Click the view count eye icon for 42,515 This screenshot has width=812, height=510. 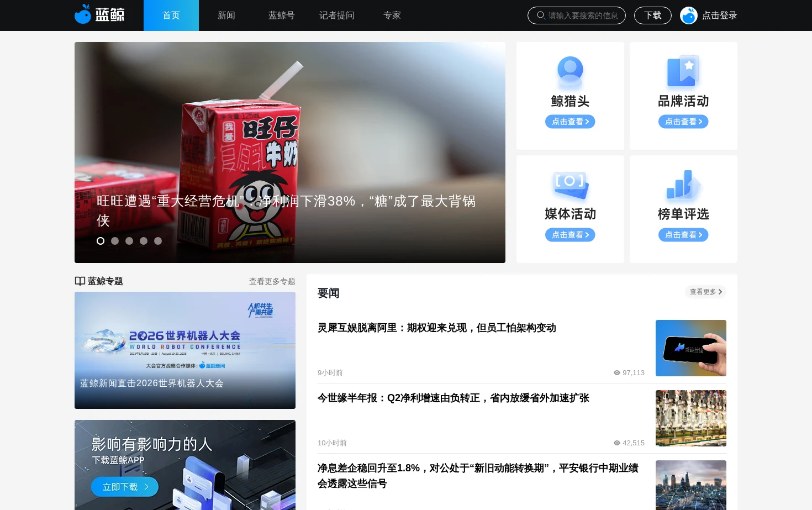coord(617,443)
